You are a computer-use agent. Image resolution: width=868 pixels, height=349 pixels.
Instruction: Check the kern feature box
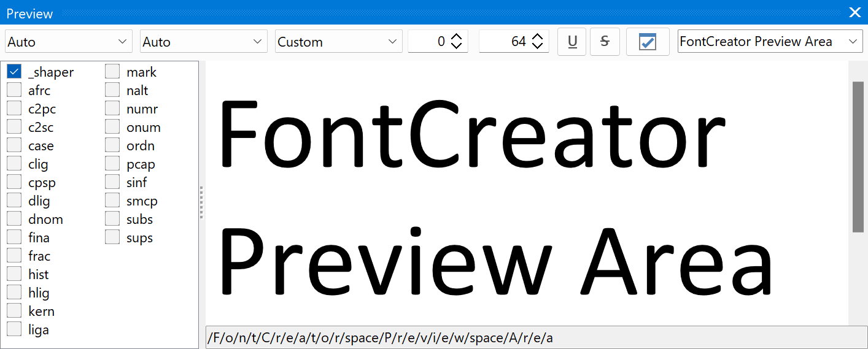pos(14,311)
